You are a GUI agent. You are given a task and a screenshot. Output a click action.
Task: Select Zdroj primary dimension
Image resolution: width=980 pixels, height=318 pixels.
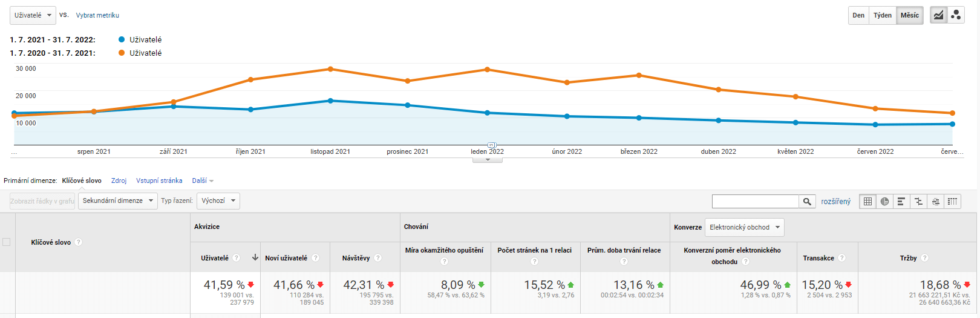tap(119, 181)
